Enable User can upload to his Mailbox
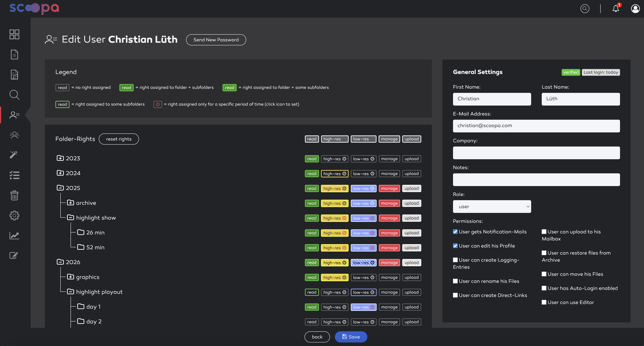644x346 pixels. point(544,232)
